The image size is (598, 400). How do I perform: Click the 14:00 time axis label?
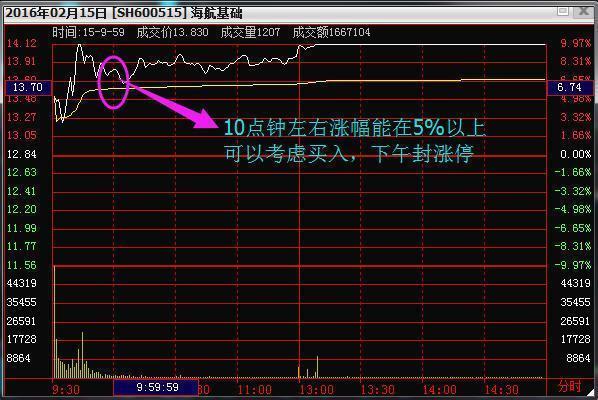[439, 389]
